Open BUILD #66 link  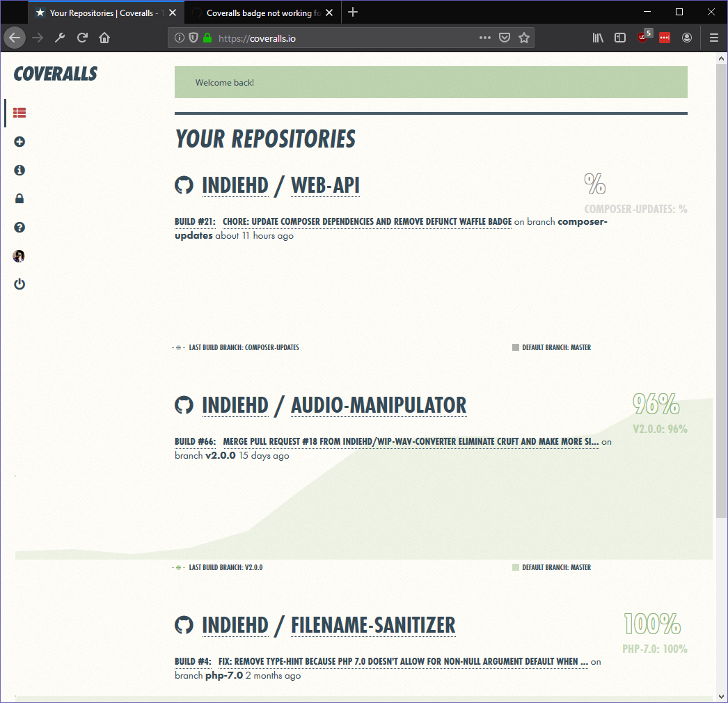(x=195, y=441)
